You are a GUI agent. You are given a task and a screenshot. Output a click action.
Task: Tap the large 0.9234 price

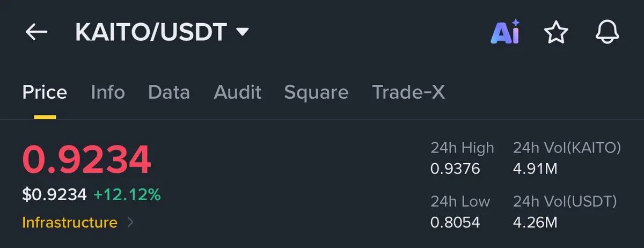point(87,161)
